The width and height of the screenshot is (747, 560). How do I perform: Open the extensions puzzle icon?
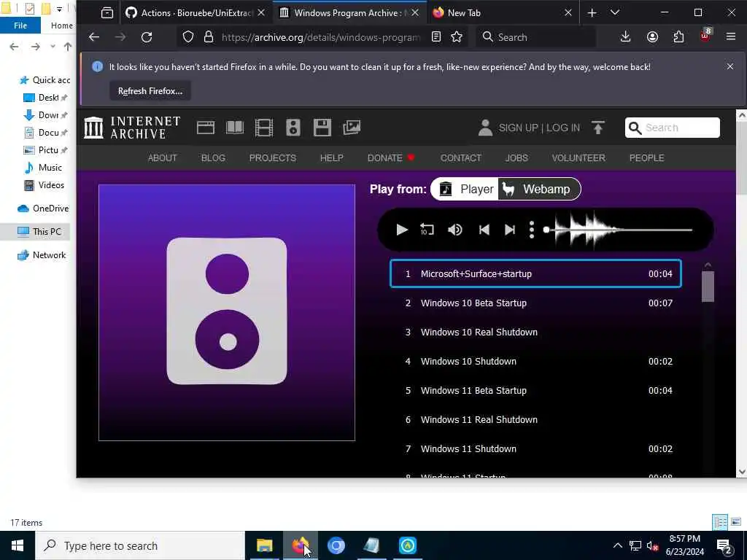(678, 37)
